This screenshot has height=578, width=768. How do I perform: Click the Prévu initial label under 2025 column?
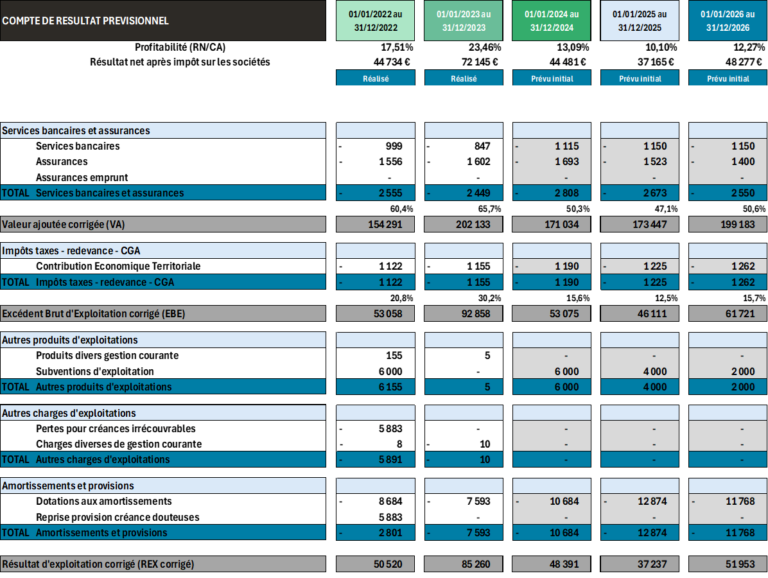tap(639, 78)
